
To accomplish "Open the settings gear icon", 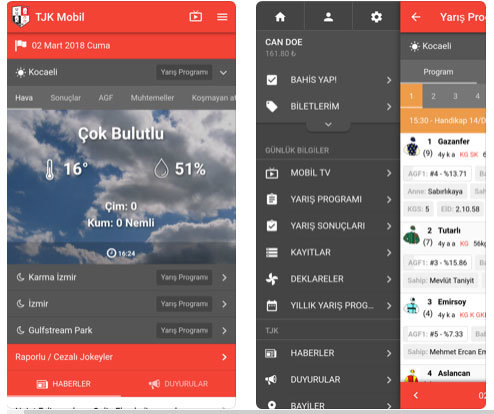I will (x=376, y=17).
